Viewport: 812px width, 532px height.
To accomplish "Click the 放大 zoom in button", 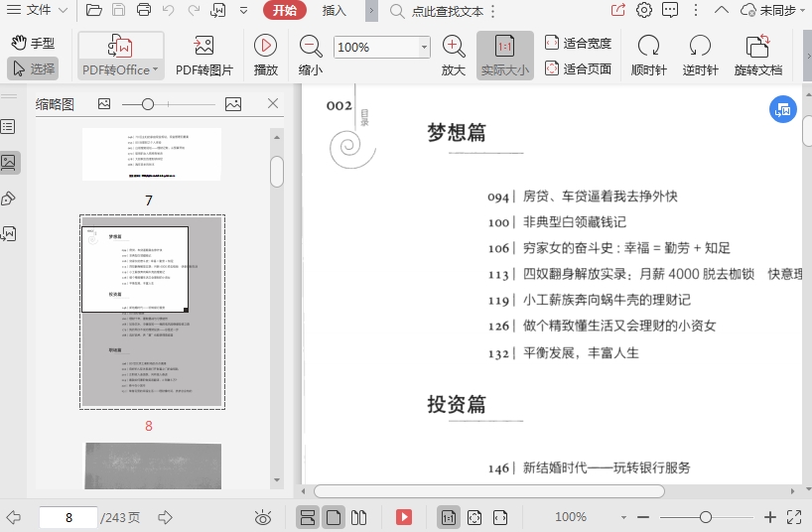I will click(453, 56).
